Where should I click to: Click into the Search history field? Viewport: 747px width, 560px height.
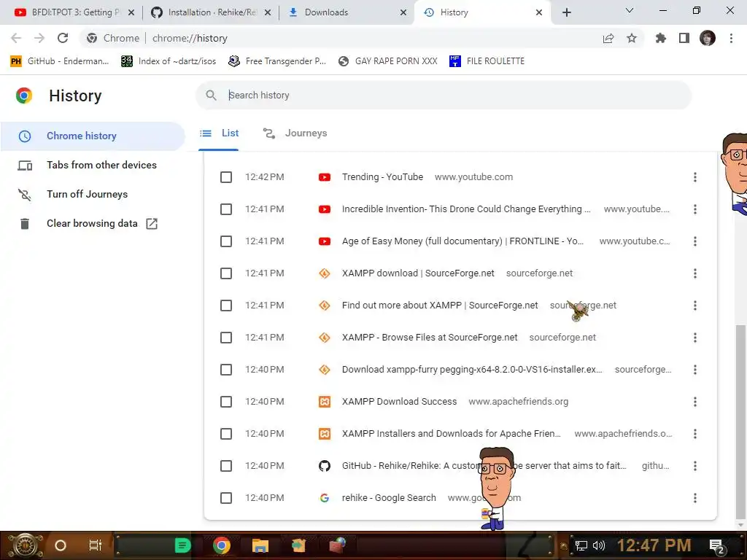click(444, 96)
